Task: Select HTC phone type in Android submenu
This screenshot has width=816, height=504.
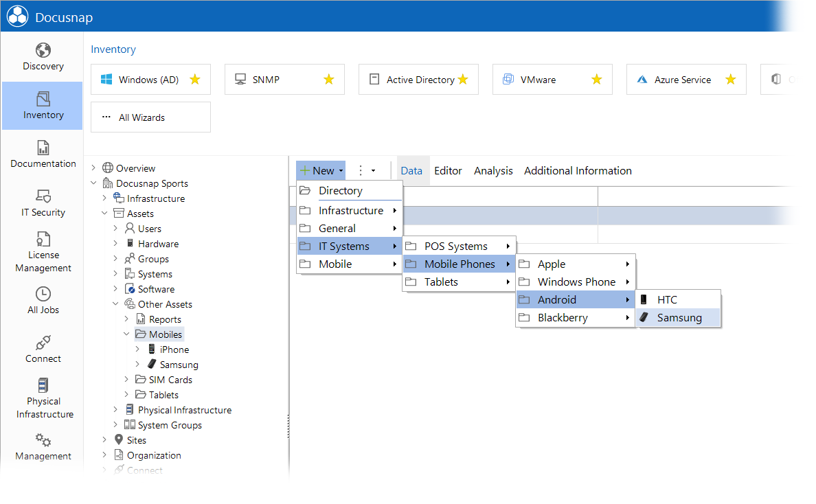Action: pyautogui.click(x=678, y=299)
